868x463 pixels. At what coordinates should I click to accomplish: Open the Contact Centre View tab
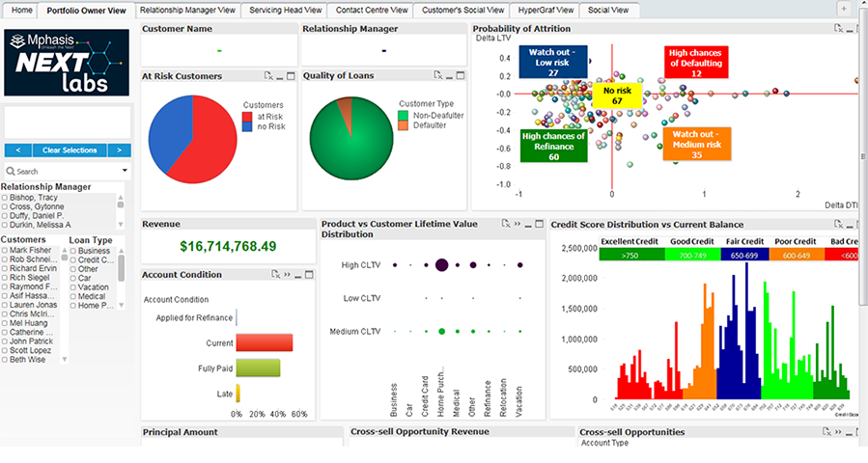point(372,10)
